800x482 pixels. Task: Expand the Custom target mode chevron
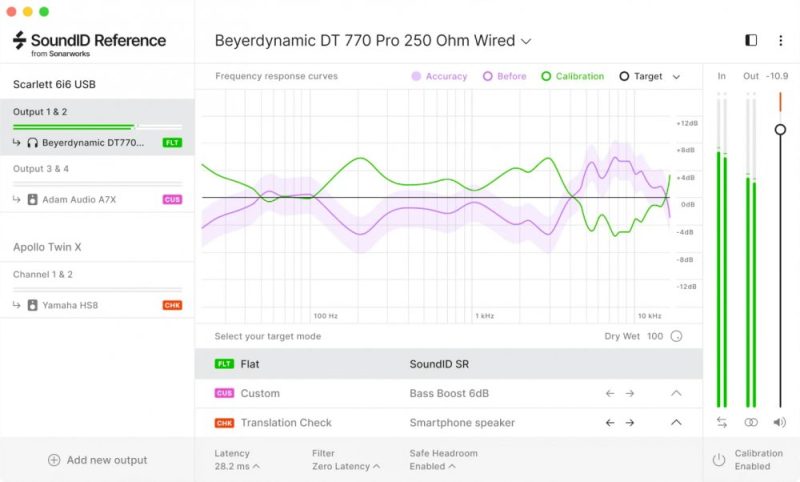coord(676,394)
